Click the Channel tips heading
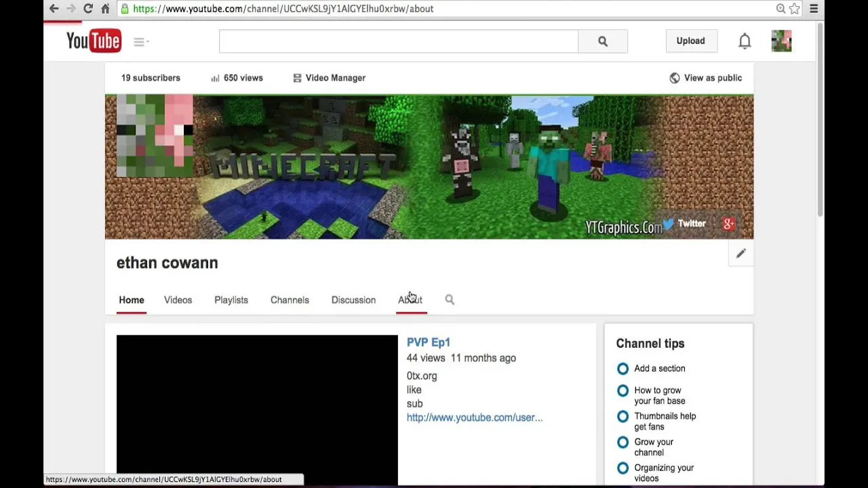Image resolution: width=868 pixels, height=488 pixels. click(x=650, y=344)
